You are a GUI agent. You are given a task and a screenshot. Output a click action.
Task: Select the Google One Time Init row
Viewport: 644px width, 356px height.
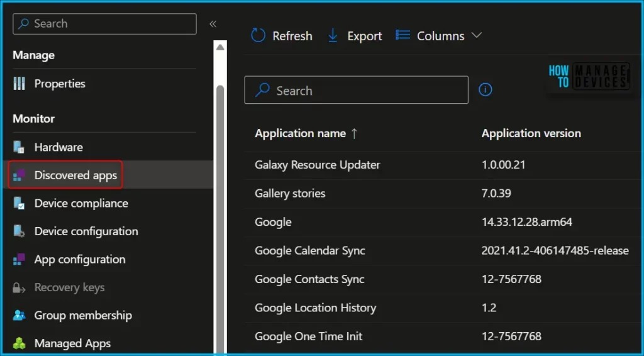pyautogui.click(x=442, y=337)
